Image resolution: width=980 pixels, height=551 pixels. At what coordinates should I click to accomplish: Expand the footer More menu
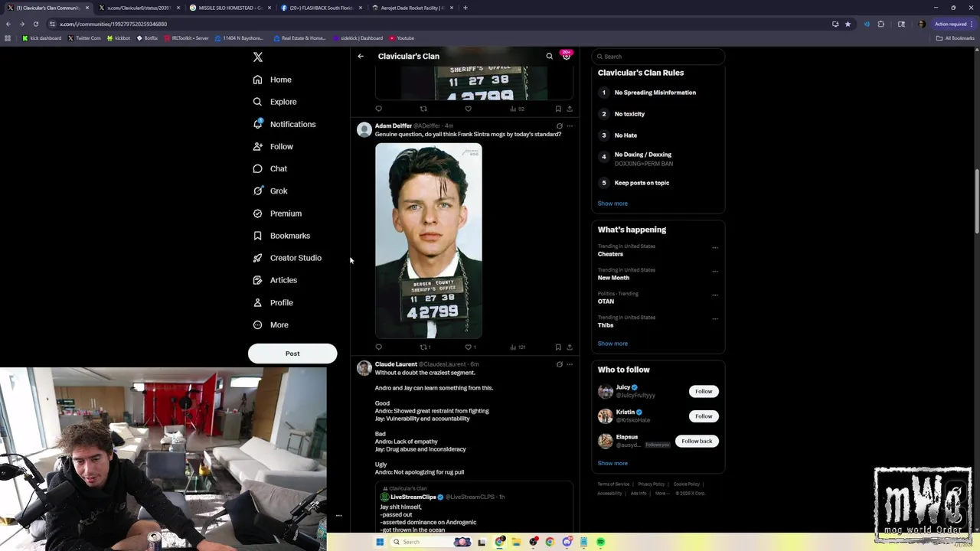point(661,494)
